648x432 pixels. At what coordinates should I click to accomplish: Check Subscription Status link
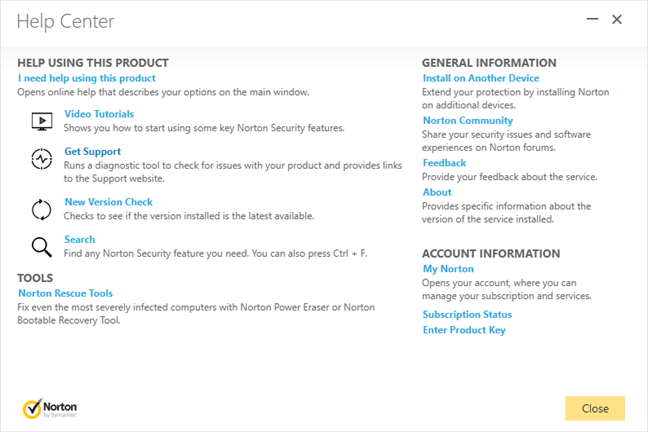tap(467, 315)
